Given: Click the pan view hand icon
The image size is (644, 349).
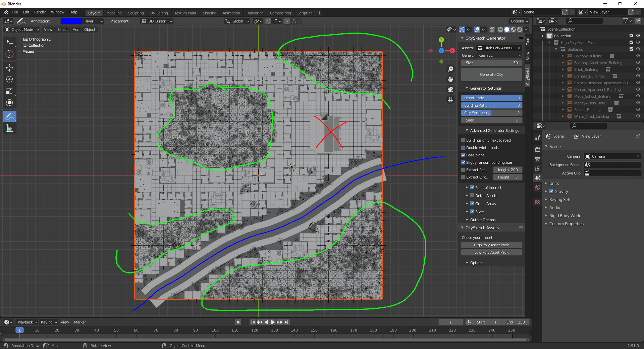Looking at the screenshot, I should [450, 79].
